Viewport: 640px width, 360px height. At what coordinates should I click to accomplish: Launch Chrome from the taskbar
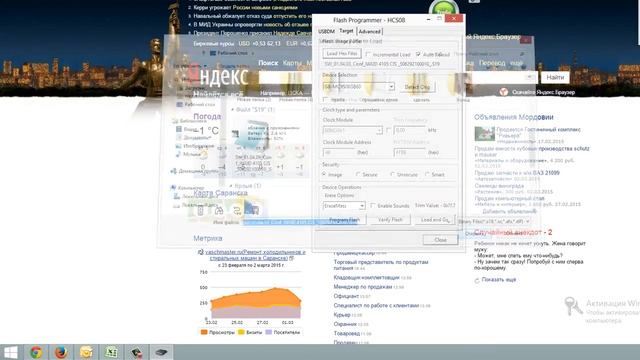[x=36, y=352]
